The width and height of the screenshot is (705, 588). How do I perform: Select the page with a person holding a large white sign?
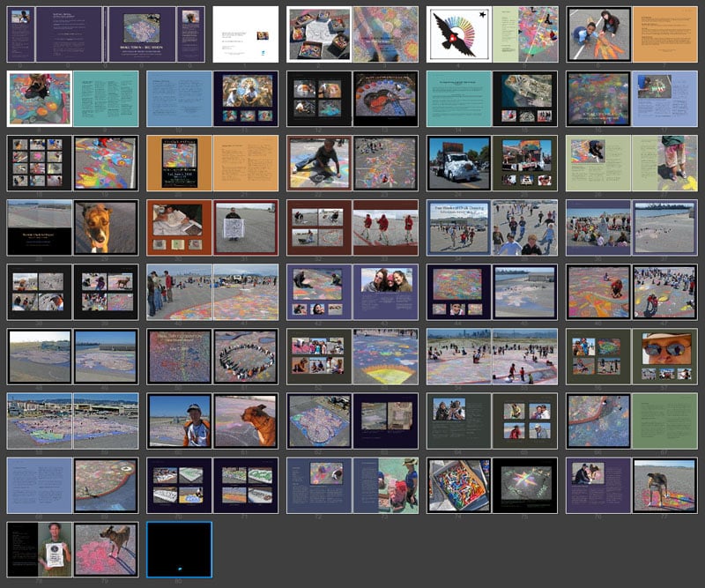(246, 227)
